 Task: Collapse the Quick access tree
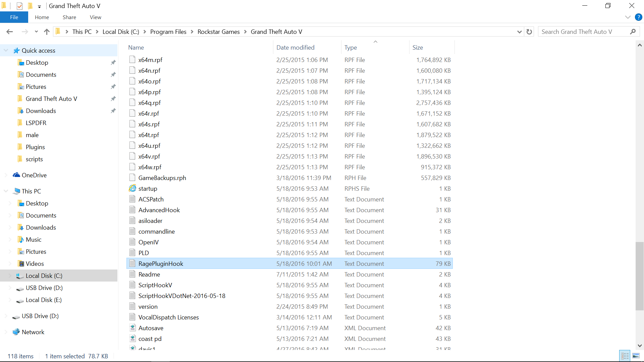[x=6, y=51]
